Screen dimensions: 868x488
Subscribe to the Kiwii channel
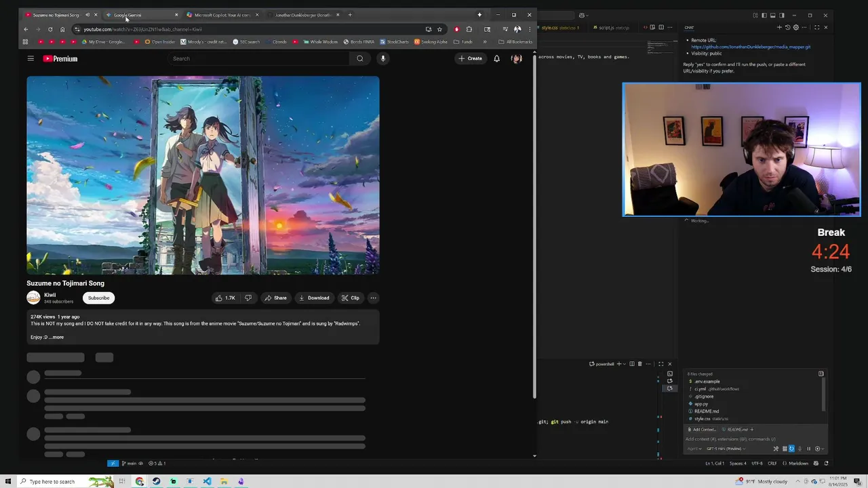[98, 298]
